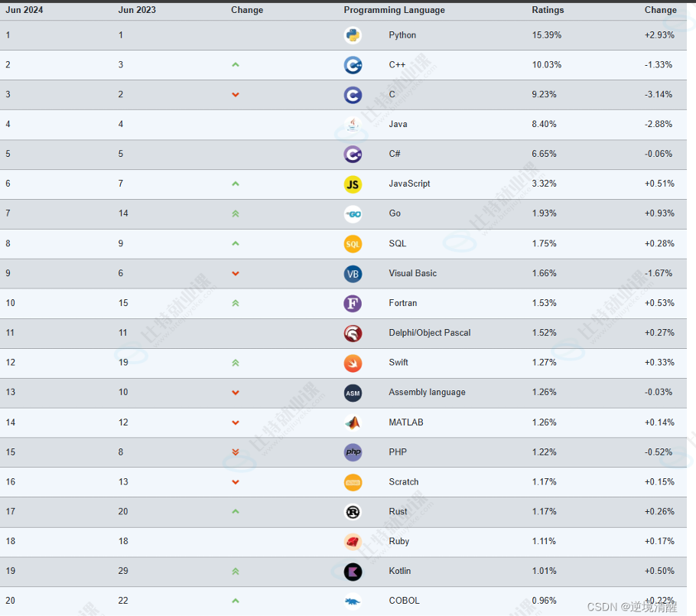696x616 pixels.
Task: Select the Delphi/Object Pascal language name
Action: [429, 333]
